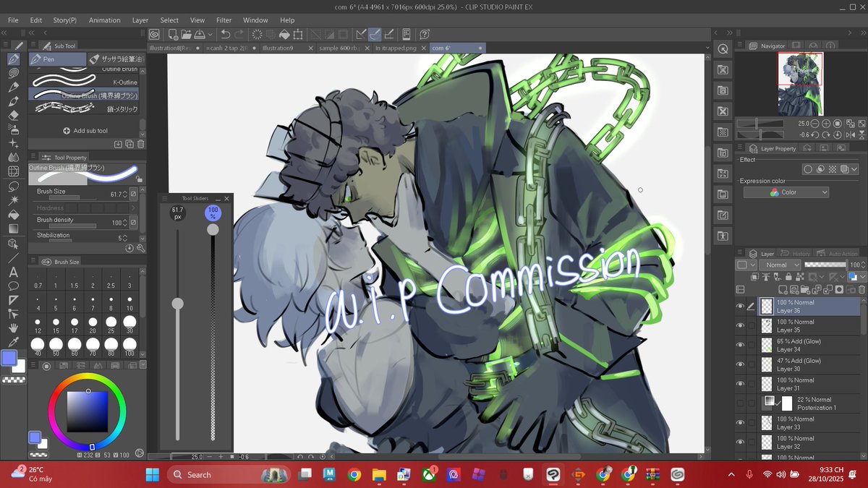The height and width of the screenshot is (488, 868).
Task: Hide Layer 31 via eye icon
Action: point(740,384)
